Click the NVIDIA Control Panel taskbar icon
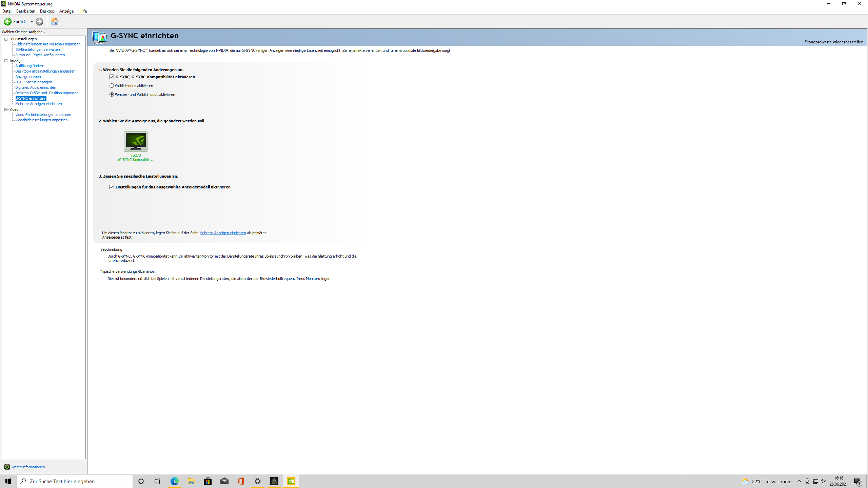 click(291, 481)
